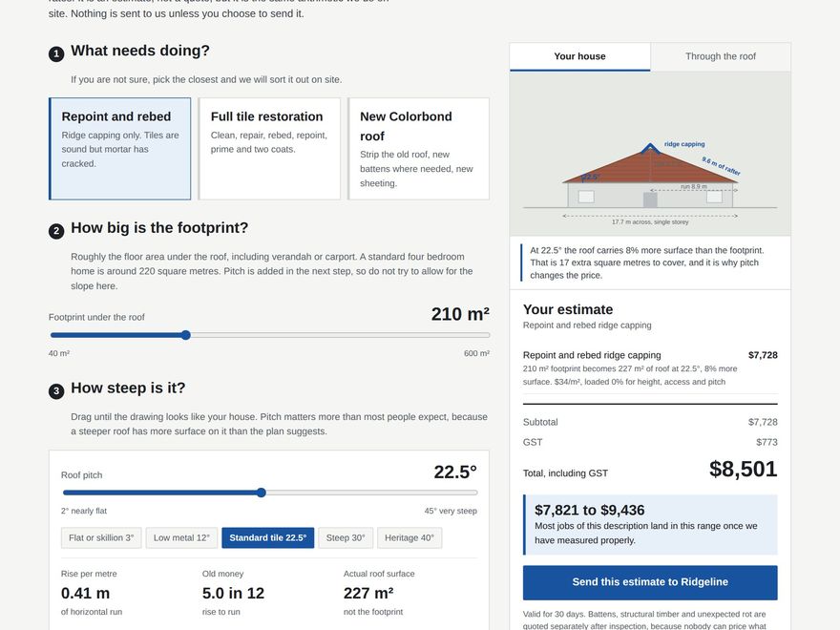Click the 'Footprint under the roof' label

tap(96, 317)
